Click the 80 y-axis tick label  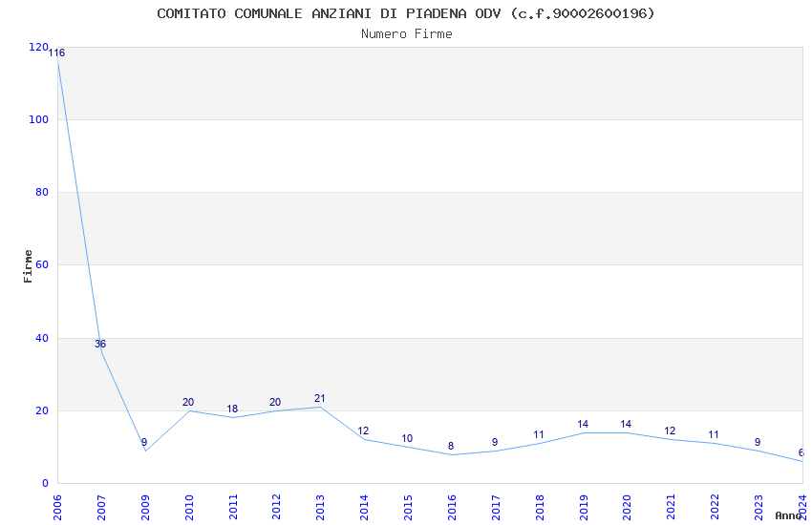41,193
